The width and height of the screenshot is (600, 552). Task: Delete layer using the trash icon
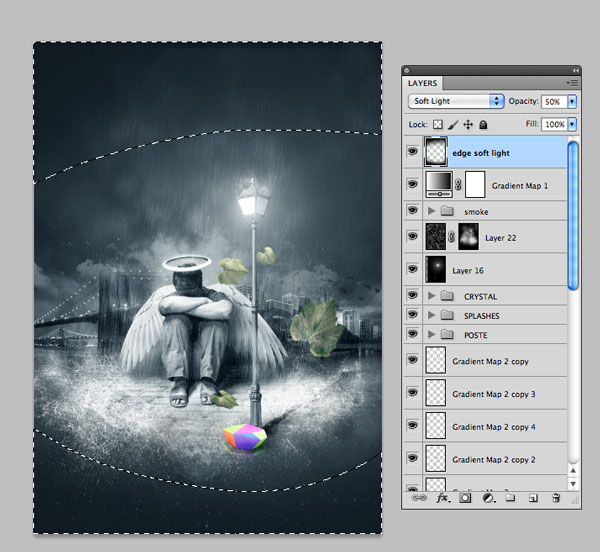(555, 497)
